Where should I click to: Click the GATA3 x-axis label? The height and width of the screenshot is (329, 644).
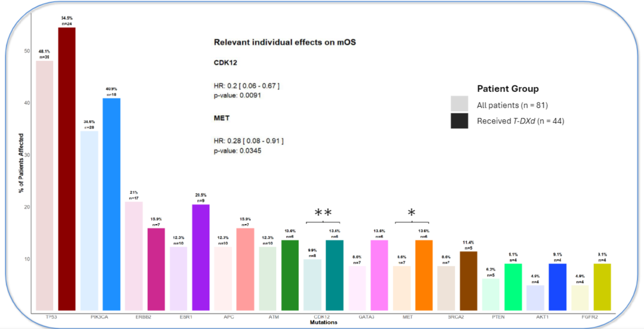(x=367, y=317)
